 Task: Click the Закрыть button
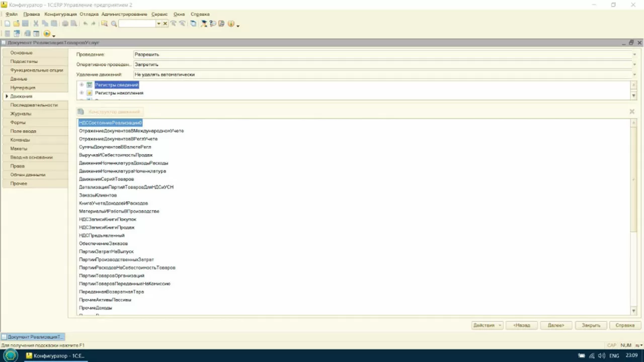[591, 325]
